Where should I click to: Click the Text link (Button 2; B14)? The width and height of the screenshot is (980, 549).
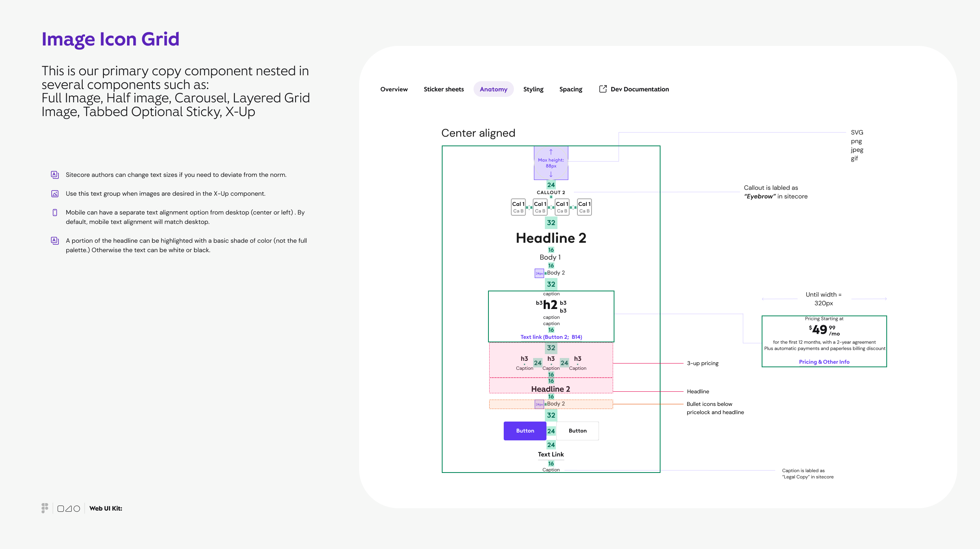click(551, 337)
